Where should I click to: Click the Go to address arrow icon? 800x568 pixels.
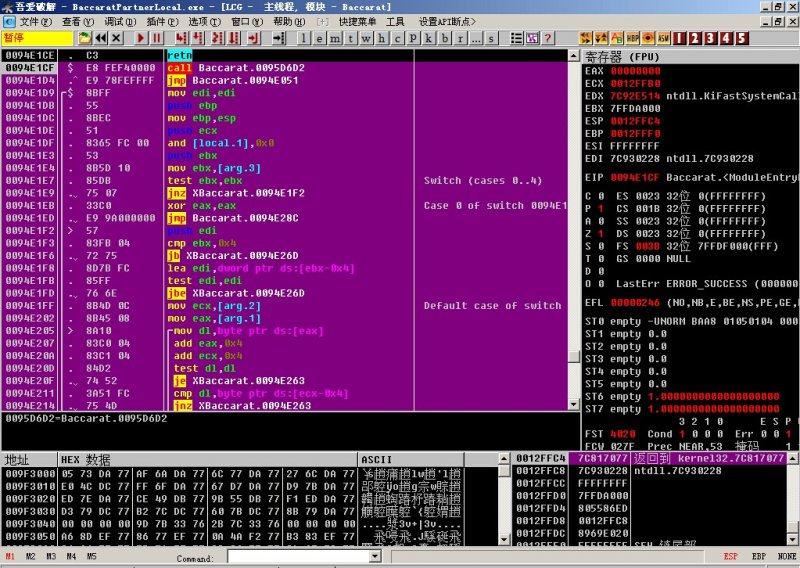tap(279, 38)
